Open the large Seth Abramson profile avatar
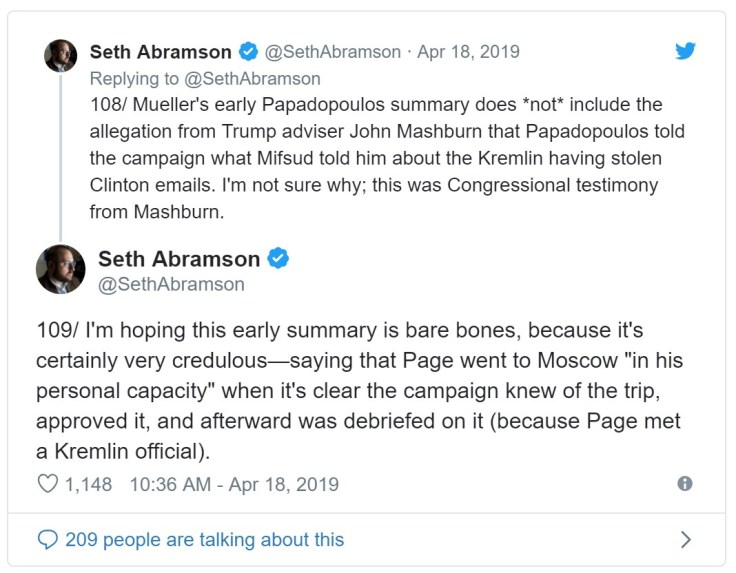The width and height of the screenshot is (736, 573). (60, 270)
